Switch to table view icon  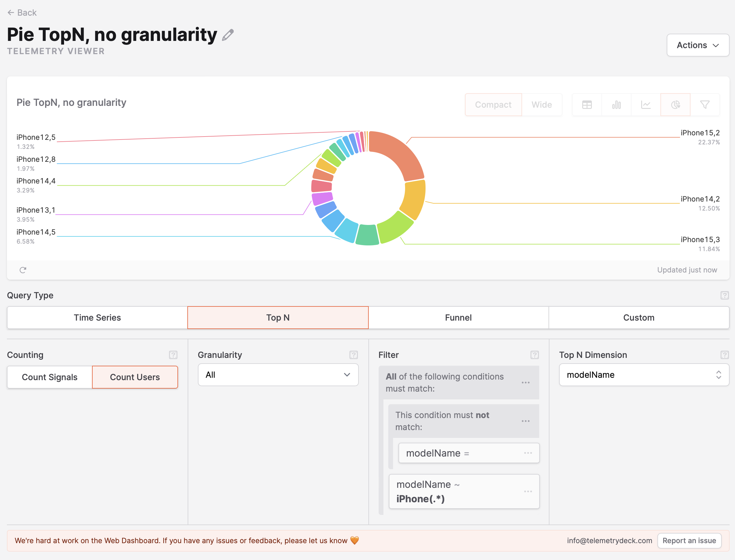point(587,105)
